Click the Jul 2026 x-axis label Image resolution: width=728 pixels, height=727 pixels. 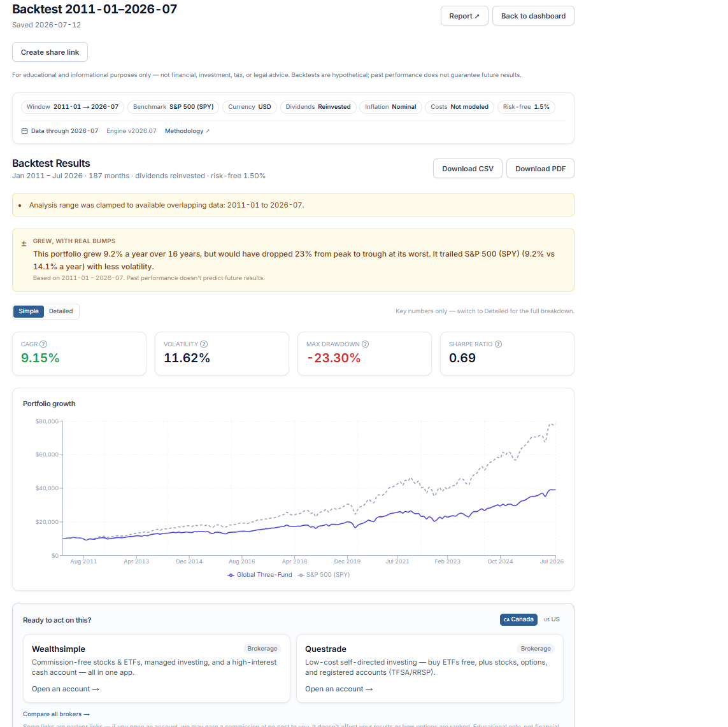tap(552, 561)
